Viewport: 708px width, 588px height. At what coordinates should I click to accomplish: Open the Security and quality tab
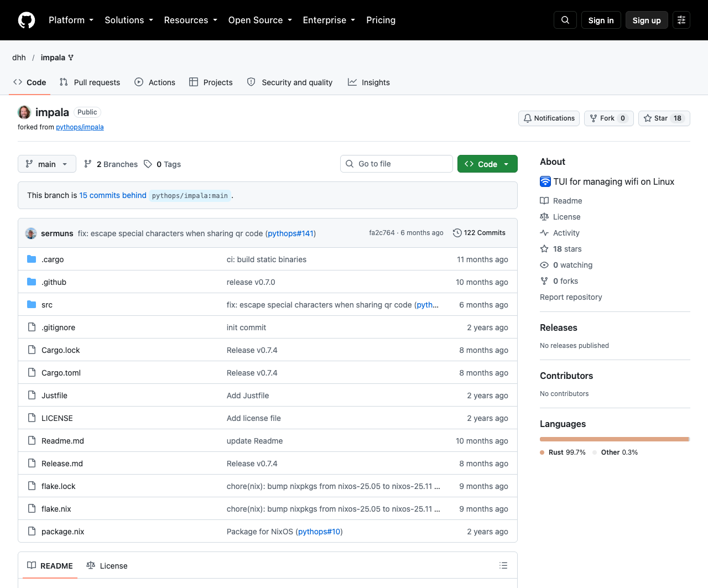point(290,82)
